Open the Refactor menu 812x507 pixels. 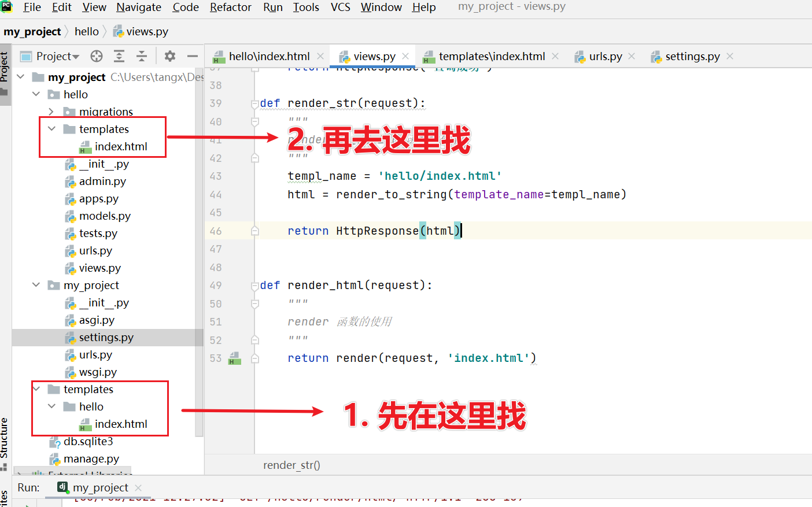[231, 7]
